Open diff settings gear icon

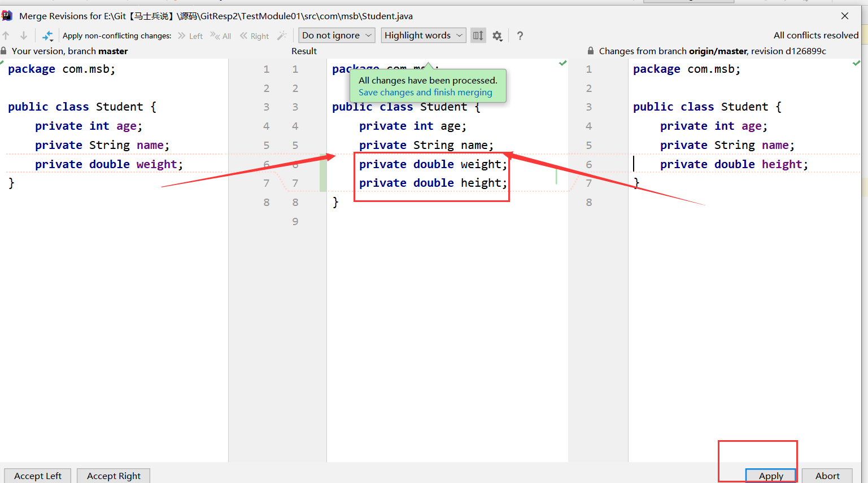[497, 36]
